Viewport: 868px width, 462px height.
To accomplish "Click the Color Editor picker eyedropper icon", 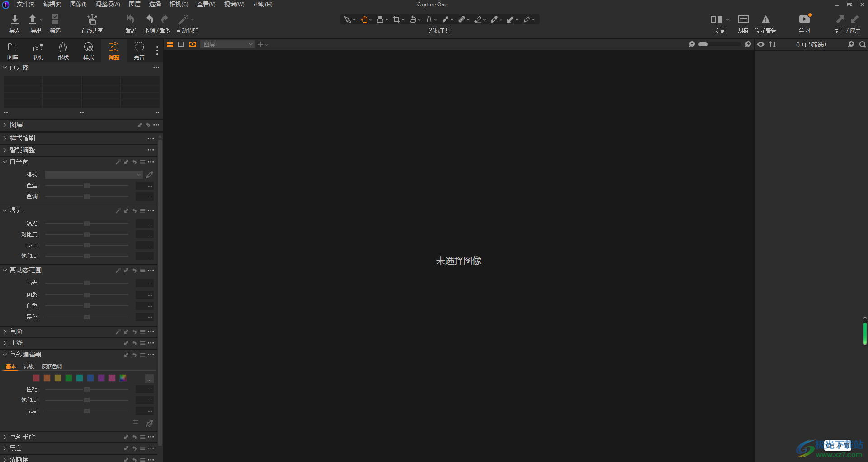I will point(150,423).
